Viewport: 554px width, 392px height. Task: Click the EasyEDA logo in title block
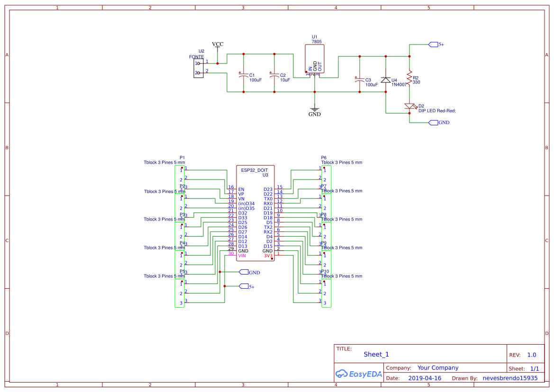359,374
